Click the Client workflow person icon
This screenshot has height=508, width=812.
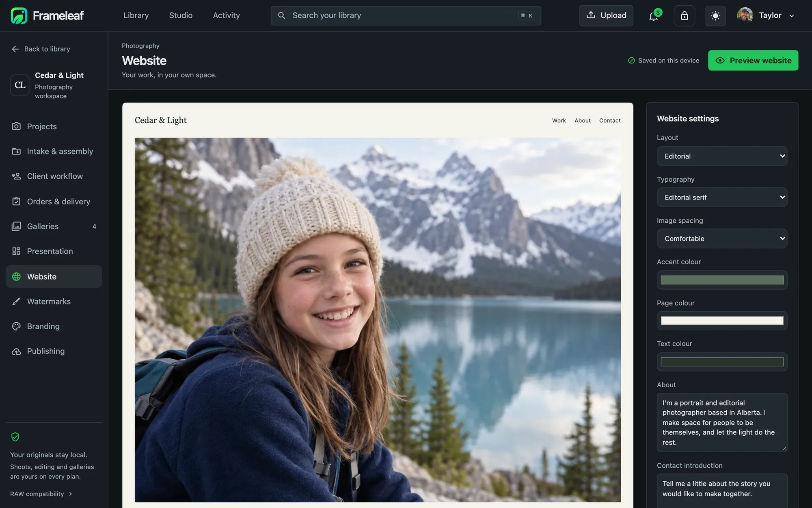coord(16,176)
